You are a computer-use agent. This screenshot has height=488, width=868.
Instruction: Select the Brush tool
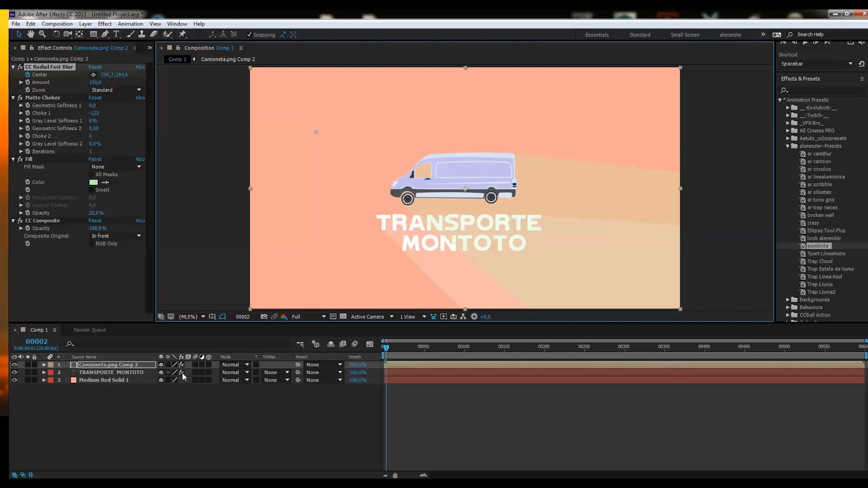pyautogui.click(x=130, y=34)
